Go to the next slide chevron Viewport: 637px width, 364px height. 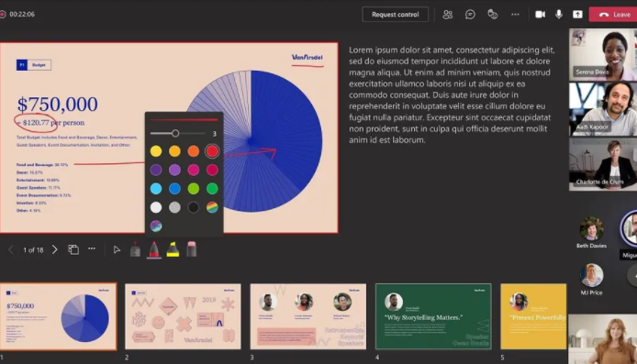click(54, 249)
